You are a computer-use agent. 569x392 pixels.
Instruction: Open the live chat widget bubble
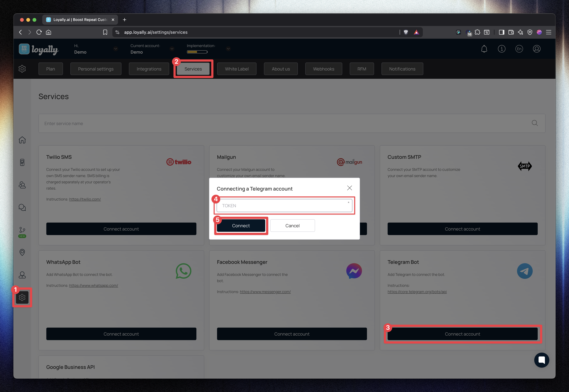541,360
